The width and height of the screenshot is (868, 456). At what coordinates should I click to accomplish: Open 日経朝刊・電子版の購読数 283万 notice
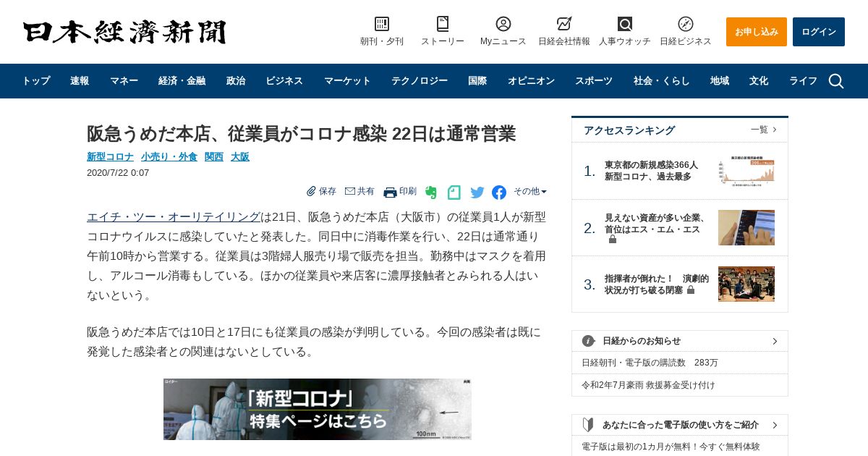(650, 363)
